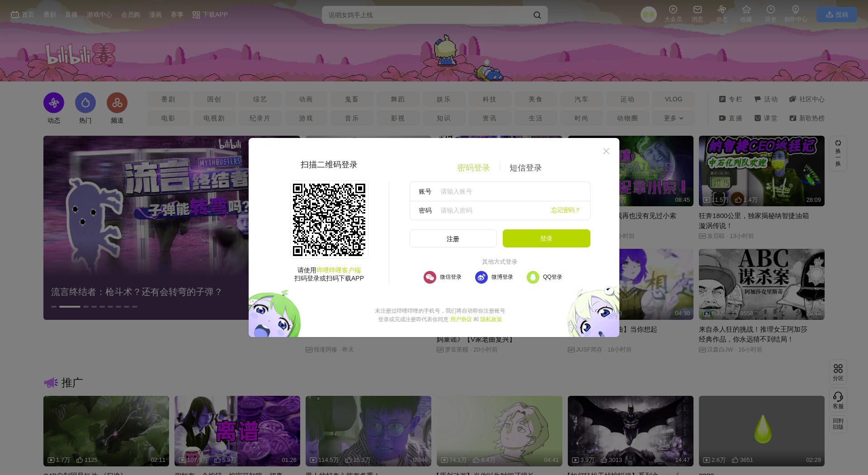Viewport: 868px width, 475px height.
Task: Open the 历史 history clock icon
Action: coord(771,9)
